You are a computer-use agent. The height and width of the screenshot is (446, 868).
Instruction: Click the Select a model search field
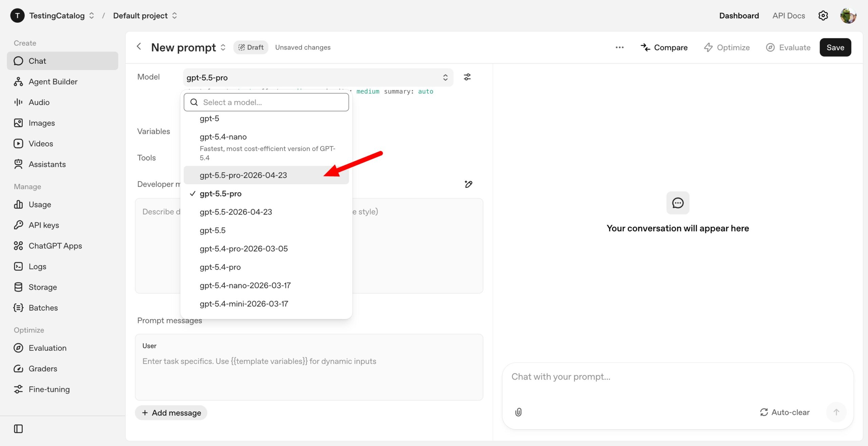click(x=266, y=102)
